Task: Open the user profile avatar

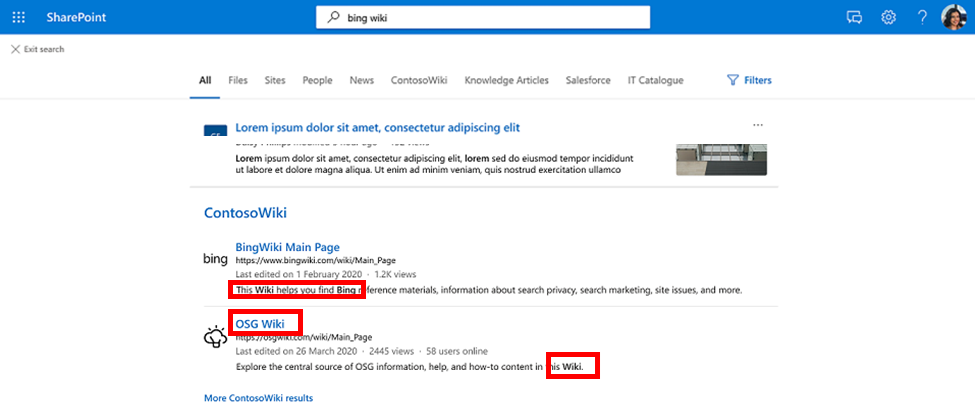Action: (x=954, y=17)
